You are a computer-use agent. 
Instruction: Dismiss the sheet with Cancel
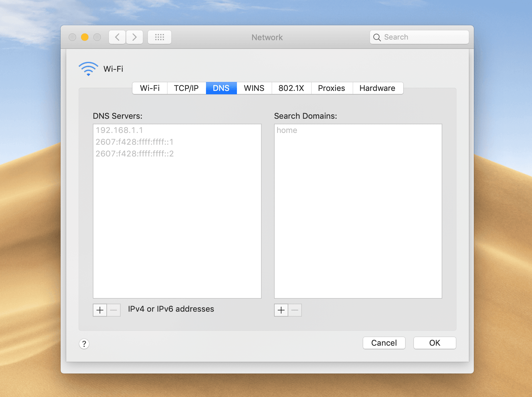pyautogui.click(x=384, y=343)
